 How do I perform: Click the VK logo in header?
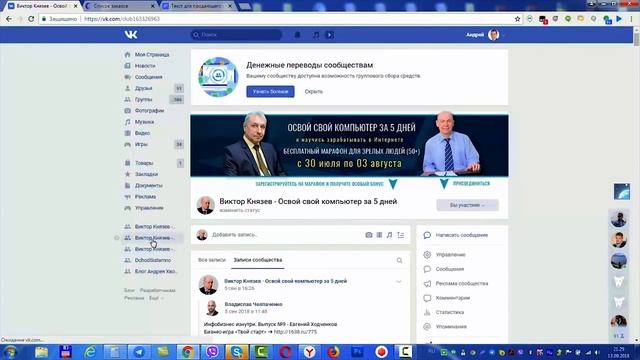coord(131,35)
